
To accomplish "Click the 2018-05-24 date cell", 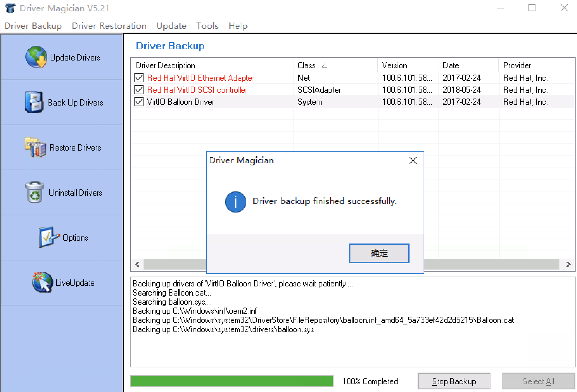I will (x=462, y=90).
